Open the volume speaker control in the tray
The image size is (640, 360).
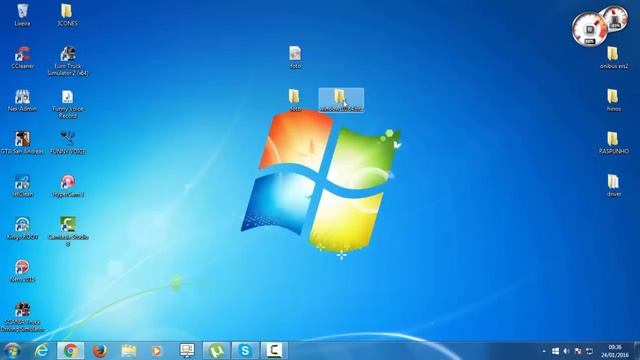pos(566,351)
